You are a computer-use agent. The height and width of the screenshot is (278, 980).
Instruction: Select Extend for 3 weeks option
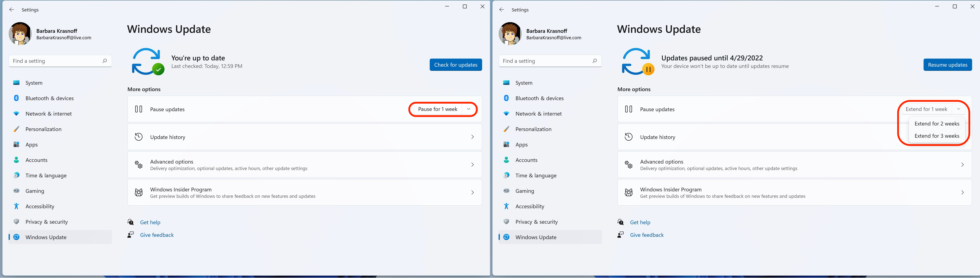coord(937,136)
